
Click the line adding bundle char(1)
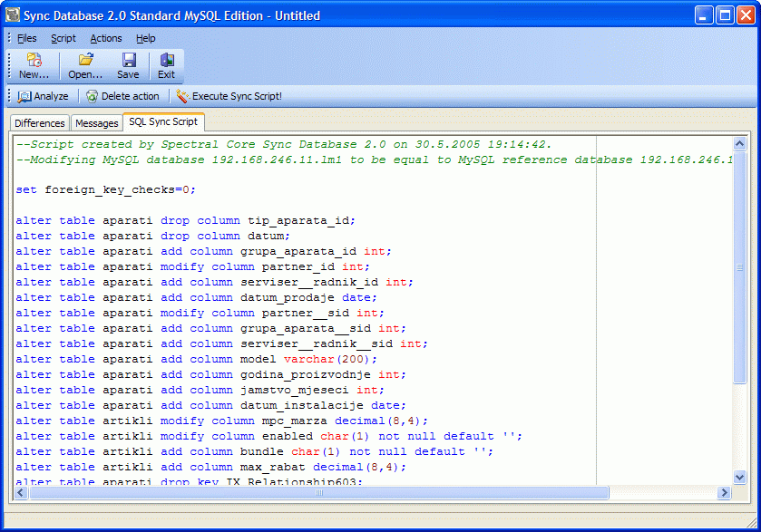(254, 452)
